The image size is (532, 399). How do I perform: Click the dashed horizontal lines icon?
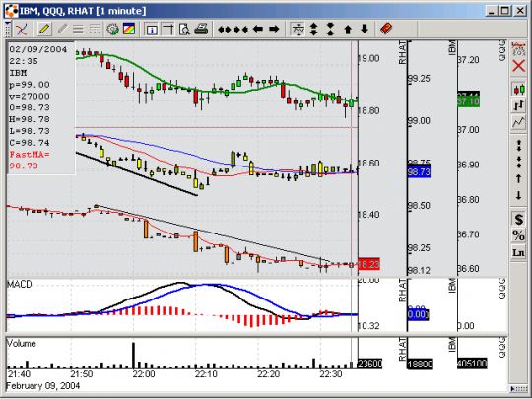point(95,30)
